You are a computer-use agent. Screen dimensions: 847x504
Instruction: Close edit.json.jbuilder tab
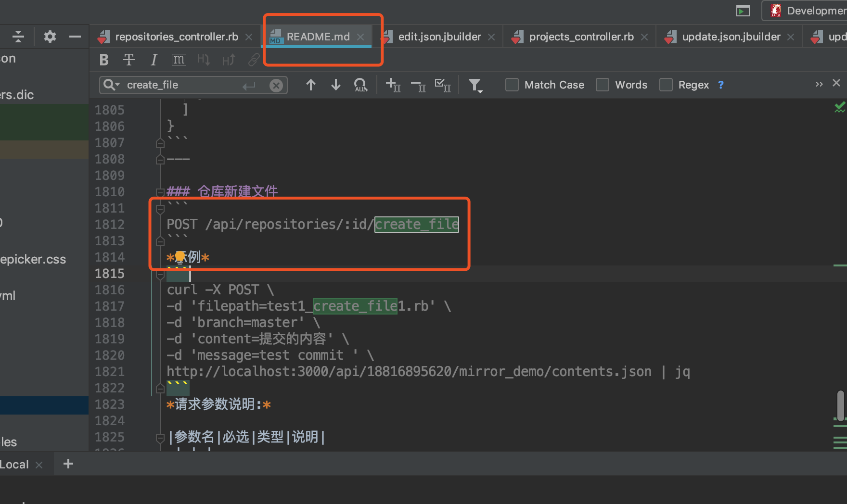point(491,37)
